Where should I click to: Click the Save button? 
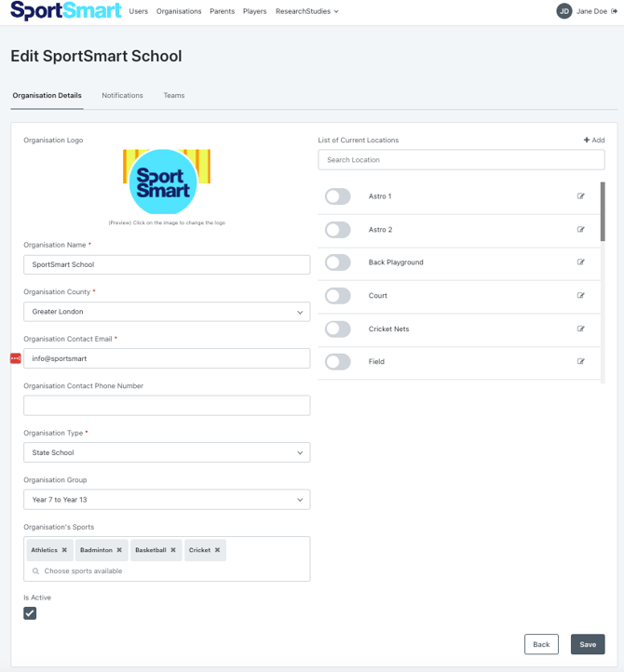pos(588,644)
